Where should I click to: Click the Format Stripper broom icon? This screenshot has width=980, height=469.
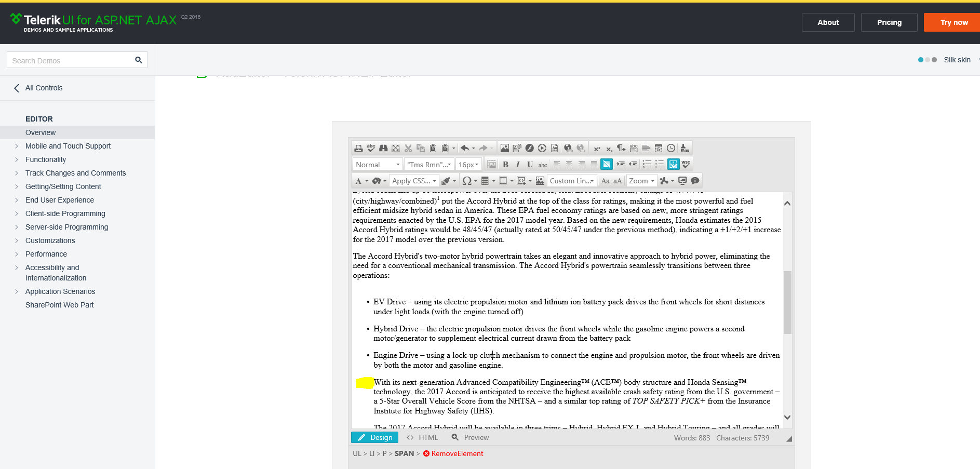coord(684,149)
